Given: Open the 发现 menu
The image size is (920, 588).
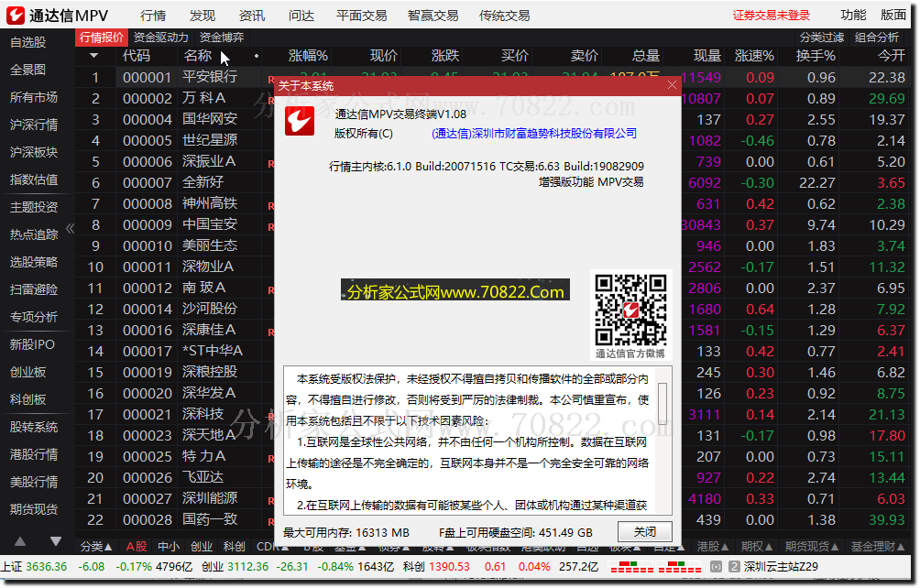Looking at the screenshot, I should tap(203, 16).
